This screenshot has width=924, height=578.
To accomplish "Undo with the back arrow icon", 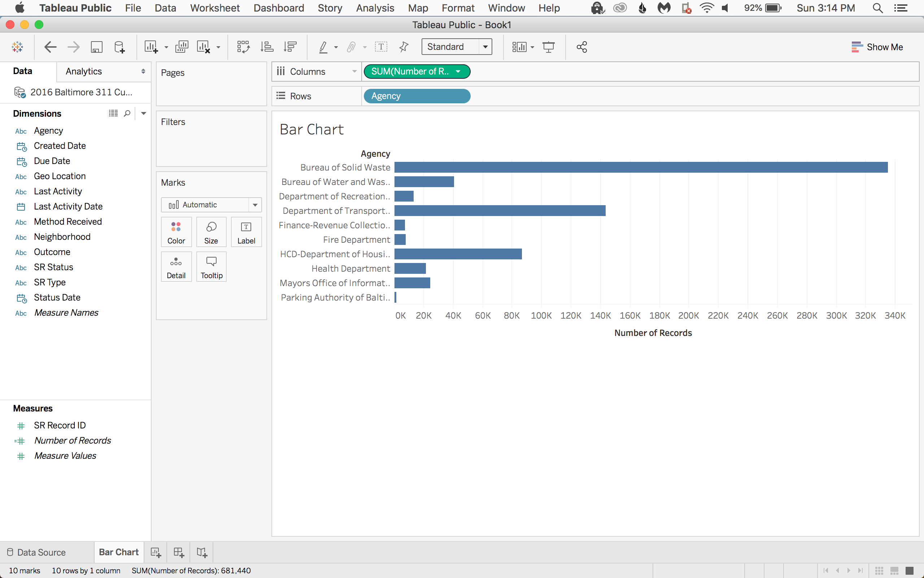I will [51, 47].
